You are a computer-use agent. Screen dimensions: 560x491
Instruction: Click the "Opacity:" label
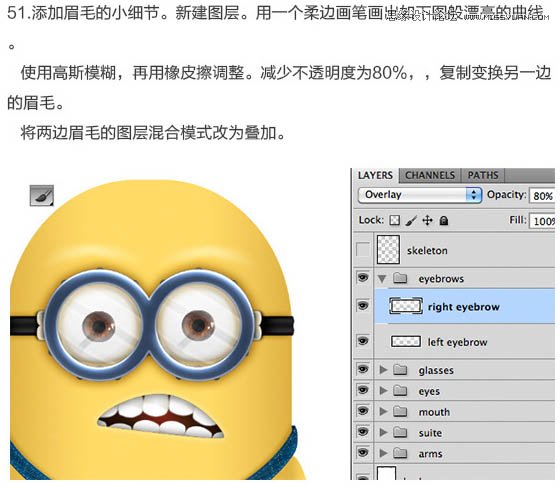506,195
